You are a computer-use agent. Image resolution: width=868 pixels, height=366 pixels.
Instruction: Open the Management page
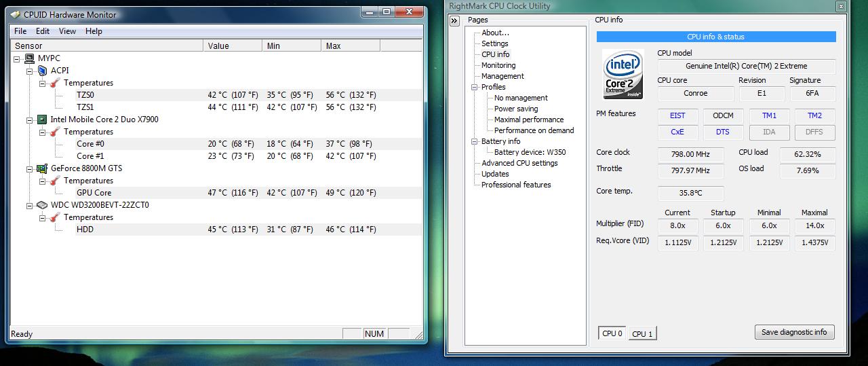click(502, 76)
